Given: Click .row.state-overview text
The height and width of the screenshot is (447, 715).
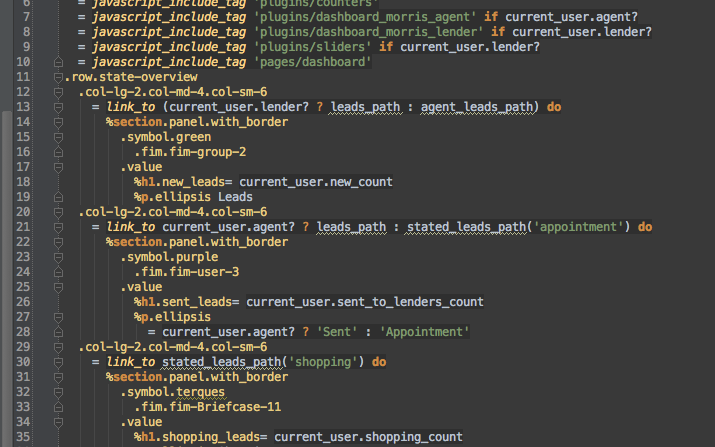Looking at the screenshot, I should [131, 77].
